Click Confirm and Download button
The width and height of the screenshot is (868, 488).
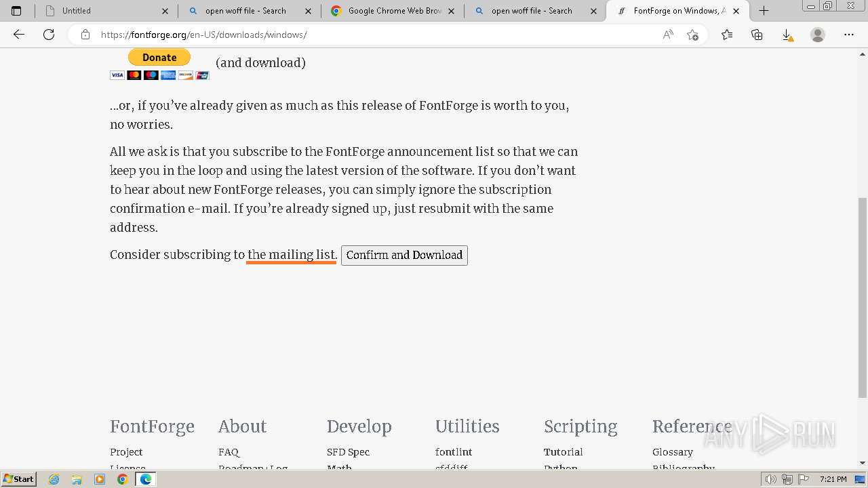(404, 256)
